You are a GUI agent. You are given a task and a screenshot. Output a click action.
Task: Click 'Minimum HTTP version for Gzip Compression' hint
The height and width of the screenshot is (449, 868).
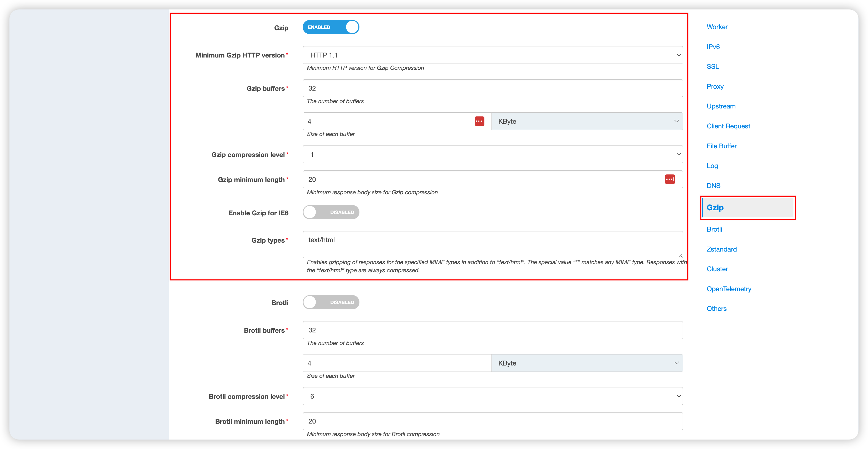[365, 68]
